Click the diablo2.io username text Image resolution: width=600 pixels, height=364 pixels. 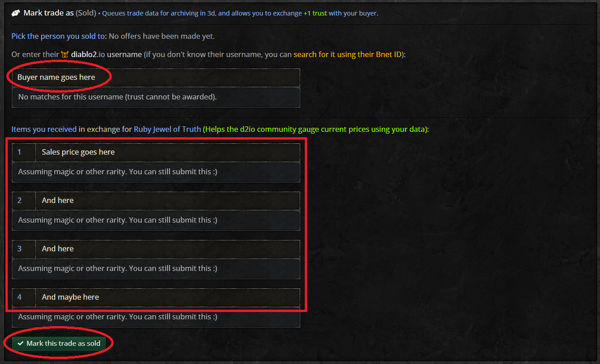[x=106, y=55]
